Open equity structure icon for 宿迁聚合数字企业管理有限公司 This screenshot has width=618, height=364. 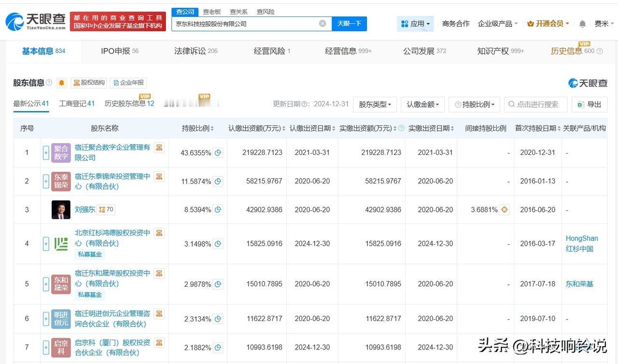(x=159, y=147)
